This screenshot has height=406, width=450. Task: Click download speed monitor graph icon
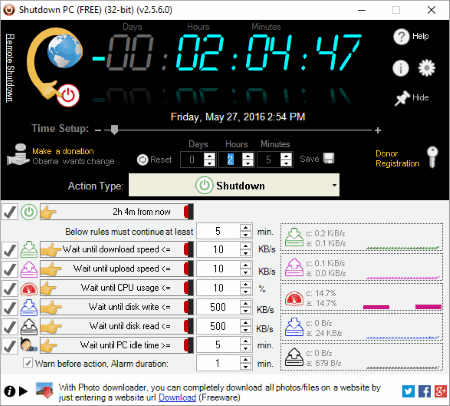294,237
